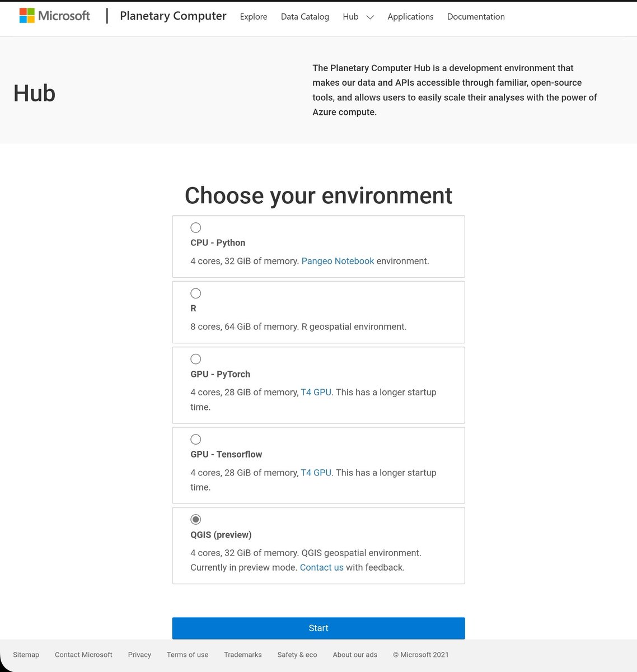The image size is (637, 672).
Task: Open the Privacy footer link
Action: (139, 655)
